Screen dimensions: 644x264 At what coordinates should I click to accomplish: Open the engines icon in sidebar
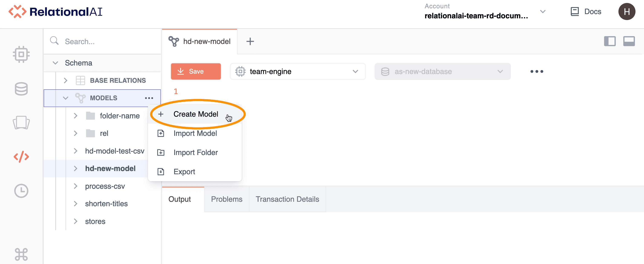[21, 54]
